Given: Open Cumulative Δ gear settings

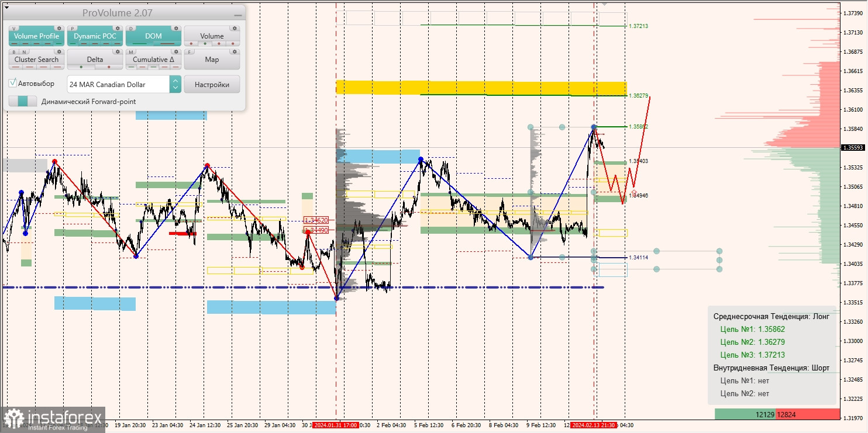Looking at the screenshot, I should pos(175,51).
